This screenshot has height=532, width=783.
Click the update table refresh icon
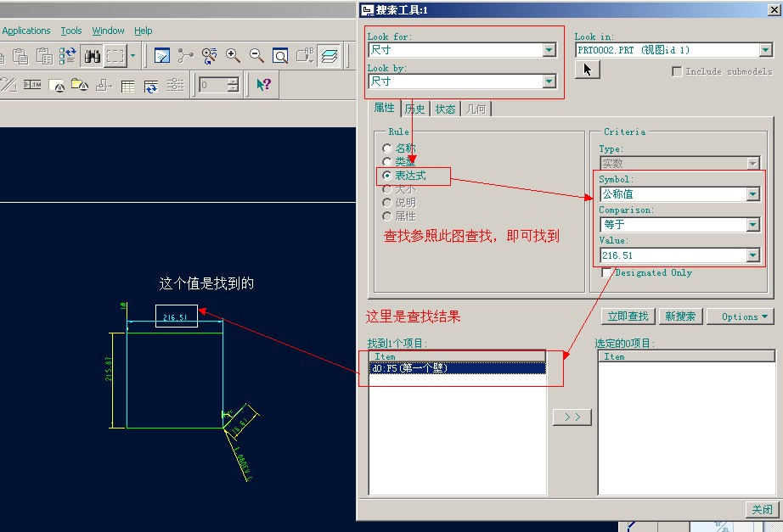pos(151,87)
